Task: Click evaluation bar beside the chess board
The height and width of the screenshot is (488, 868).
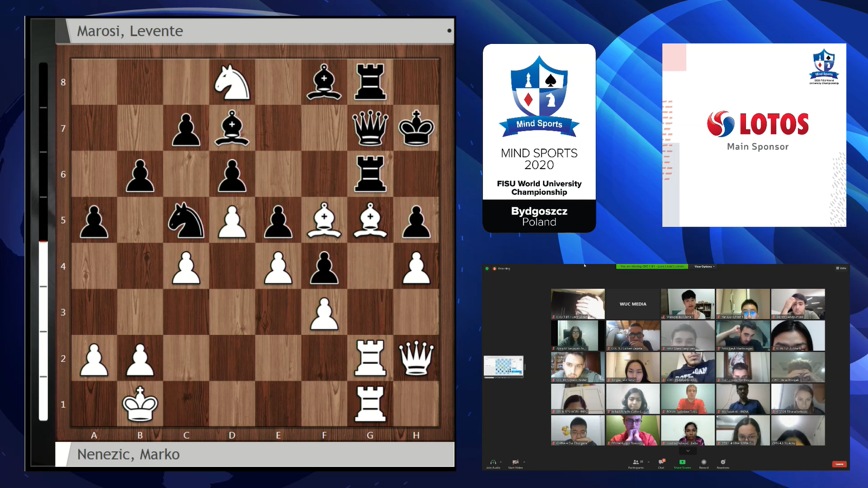Action: coord(43,241)
